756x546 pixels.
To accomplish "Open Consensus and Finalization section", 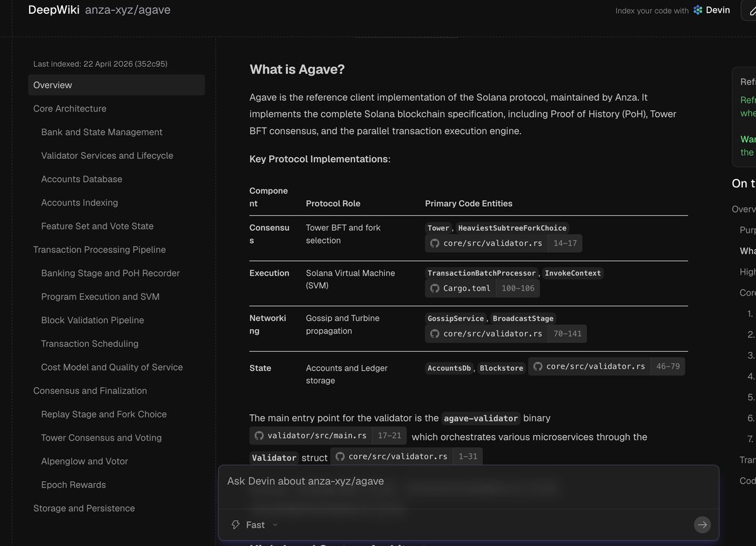I will [90, 391].
